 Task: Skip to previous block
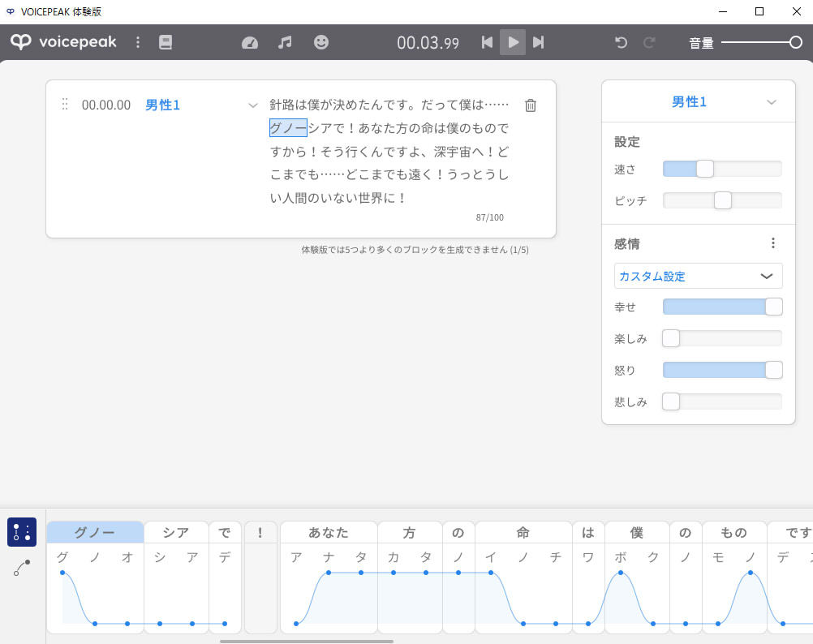click(x=487, y=42)
